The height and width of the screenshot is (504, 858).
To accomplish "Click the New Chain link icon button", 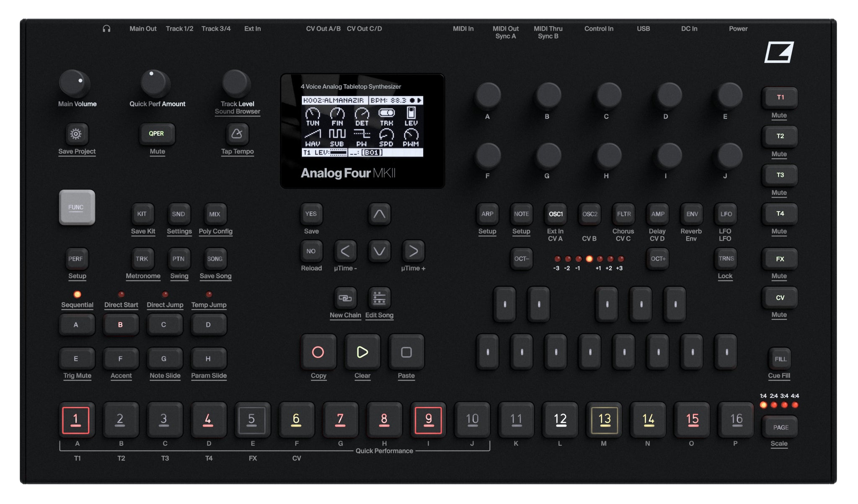I will tap(345, 298).
